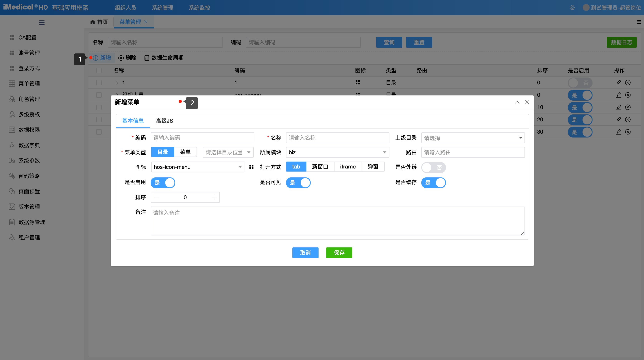Open 系统监控 top menu

[199, 8]
